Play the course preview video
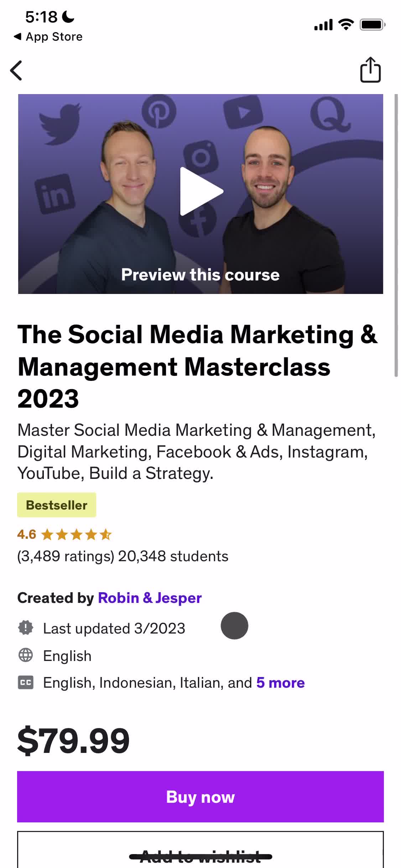This screenshot has height=868, width=401. click(201, 192)
